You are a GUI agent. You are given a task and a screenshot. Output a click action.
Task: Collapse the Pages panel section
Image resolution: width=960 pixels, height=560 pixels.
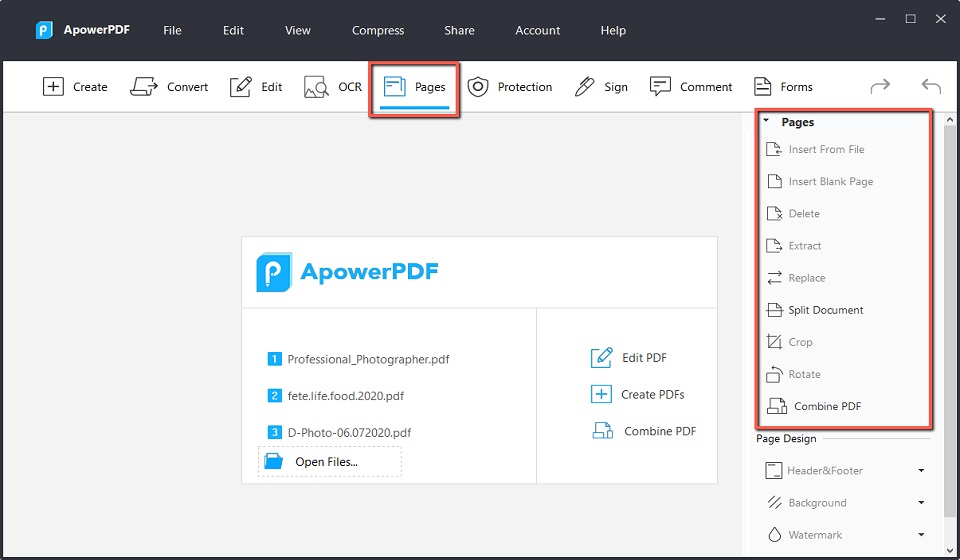766,122
